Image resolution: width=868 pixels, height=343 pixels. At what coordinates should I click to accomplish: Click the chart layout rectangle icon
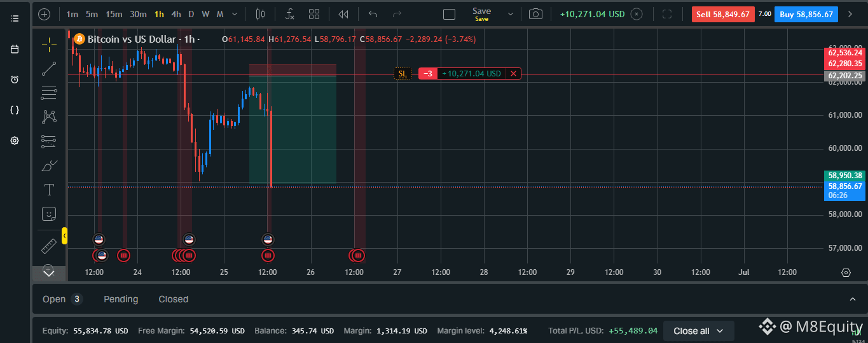point(449,14)
